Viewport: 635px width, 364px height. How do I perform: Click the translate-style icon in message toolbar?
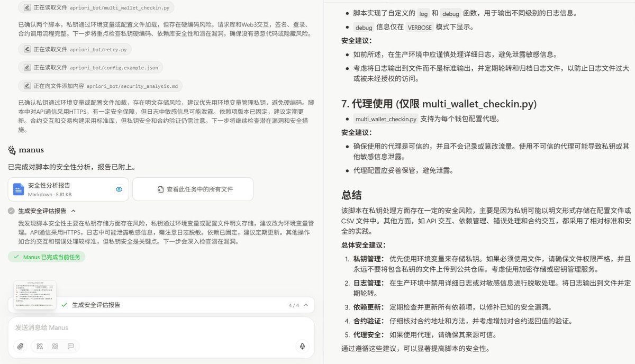click(39, 346)
